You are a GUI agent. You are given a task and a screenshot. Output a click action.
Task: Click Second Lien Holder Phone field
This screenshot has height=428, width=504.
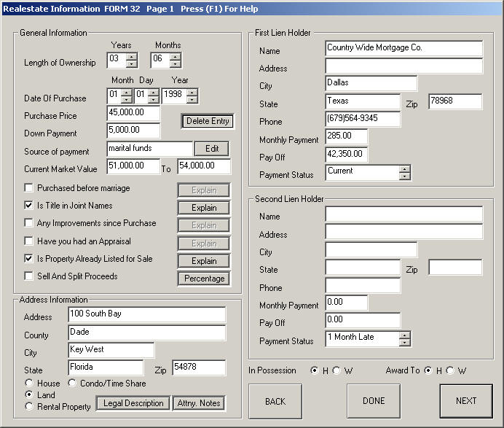363,285
